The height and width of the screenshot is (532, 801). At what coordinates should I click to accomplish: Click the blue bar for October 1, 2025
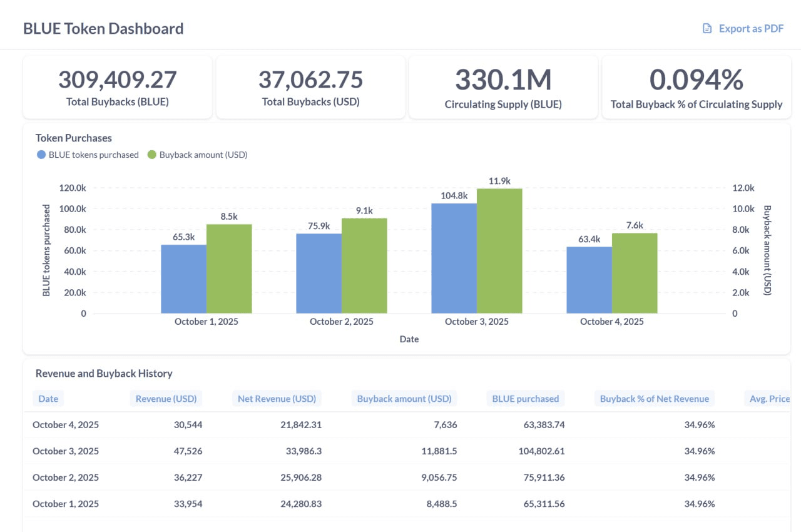[x=183, y=279]
